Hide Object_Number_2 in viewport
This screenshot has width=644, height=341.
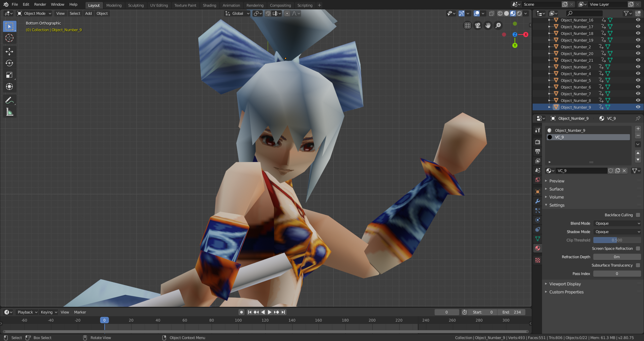click(638, 47)
